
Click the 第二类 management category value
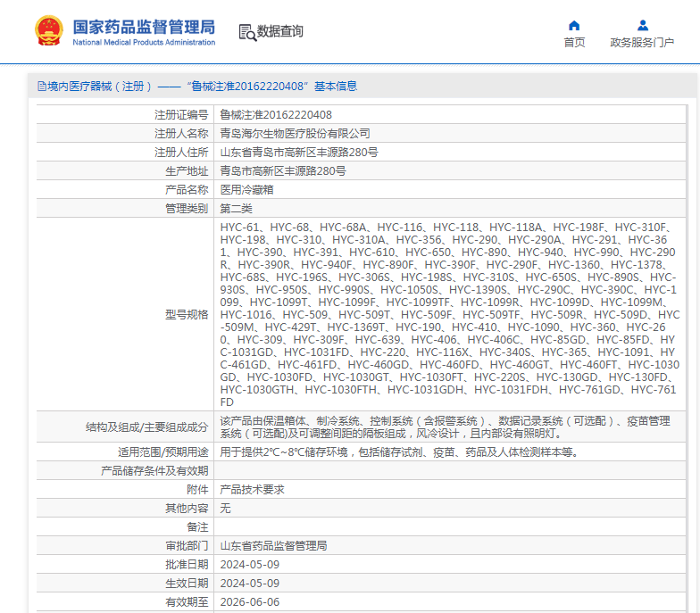coord(237,209)
